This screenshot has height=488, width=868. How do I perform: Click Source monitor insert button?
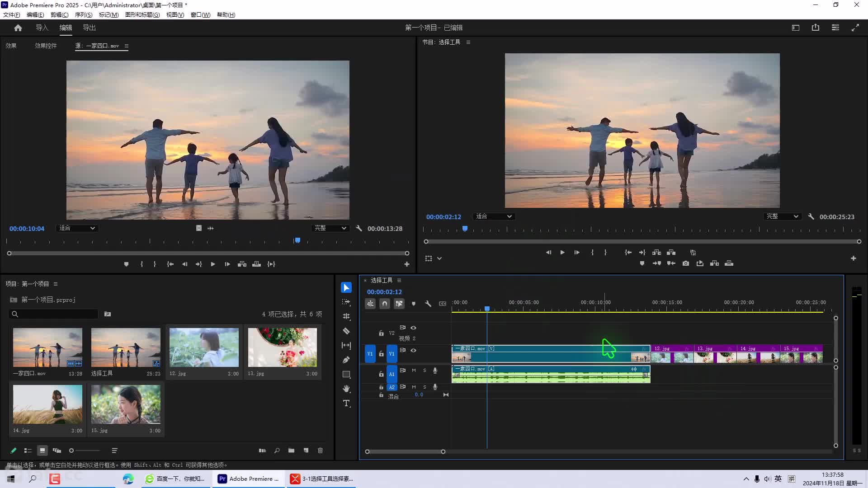click(x=242, y=264)
